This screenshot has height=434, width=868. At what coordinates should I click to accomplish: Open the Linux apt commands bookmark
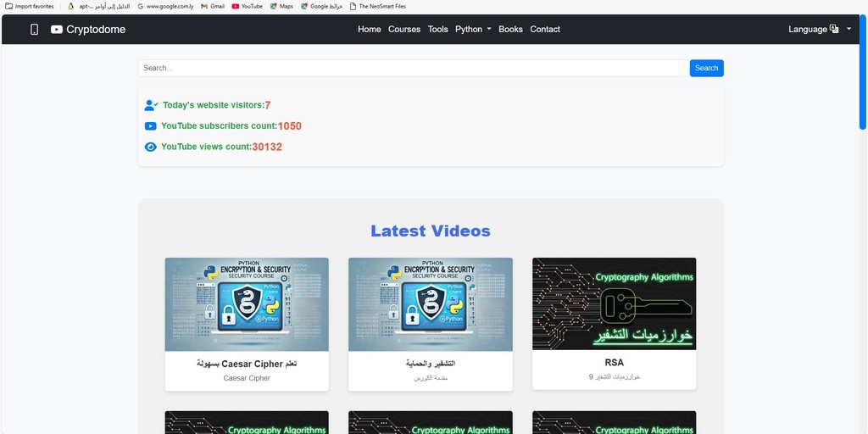pos(98,7)
